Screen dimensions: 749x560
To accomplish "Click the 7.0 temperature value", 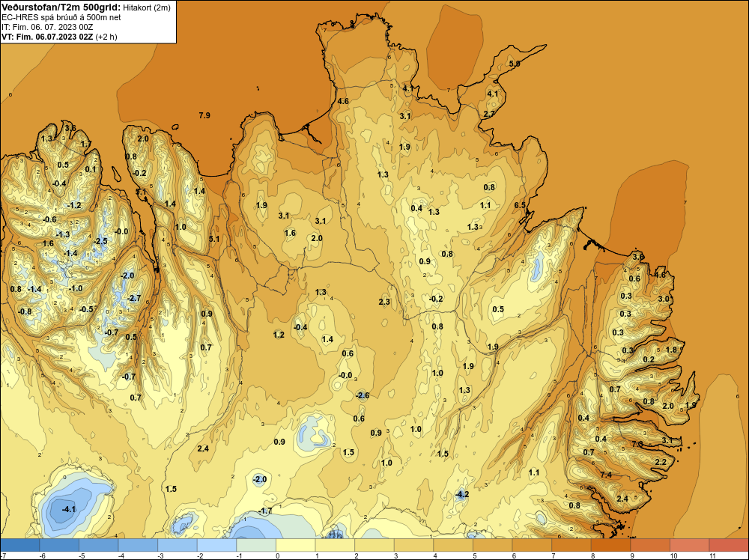I will point(637,444).
